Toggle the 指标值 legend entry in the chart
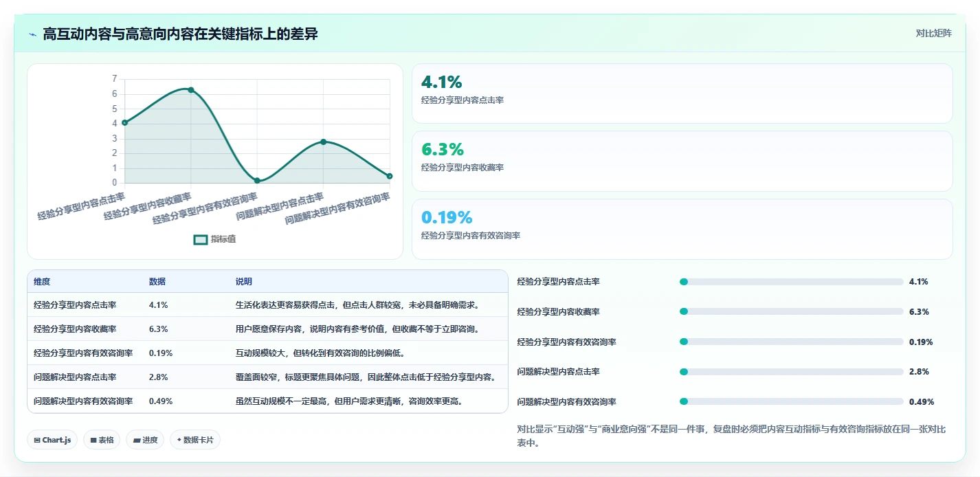The height and width of the screenshot is (477, 980). pos(215,239)
